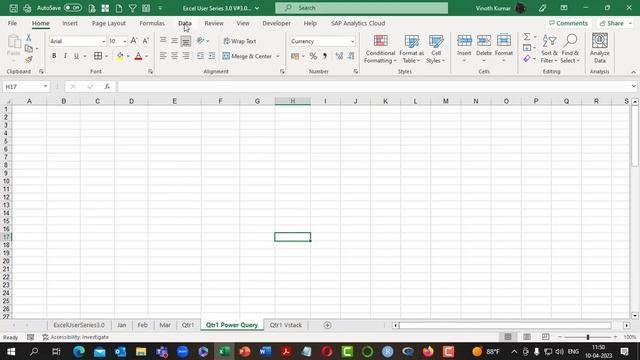
Task: Toggle the AutoSave switch
Action: (x=73, y=8)
